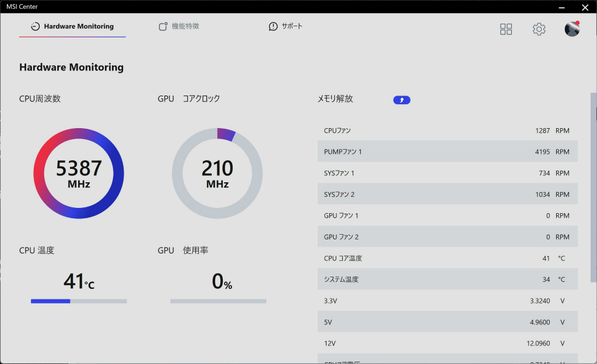The height and width of the screenshot is (364, 597).
Task: Click the GPU usage progress bar
Action: (x=218, y=301)
